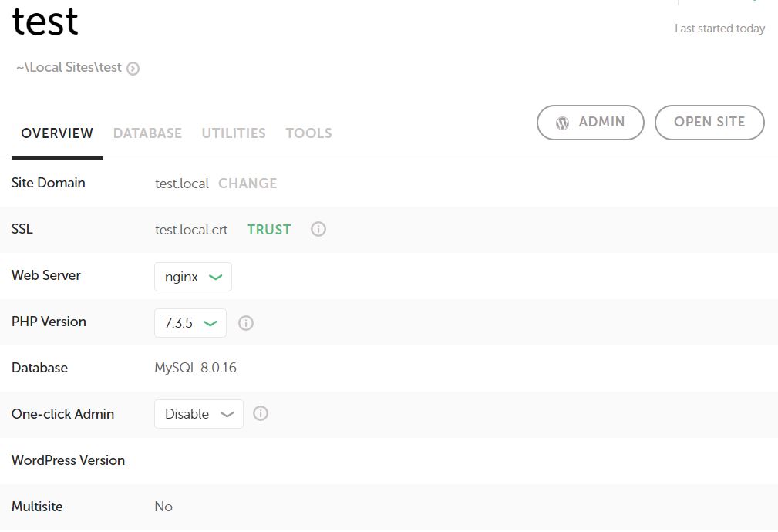778x532 pixels.
Task: Switch to the Database tab
Action: click(x=147, y=133)
